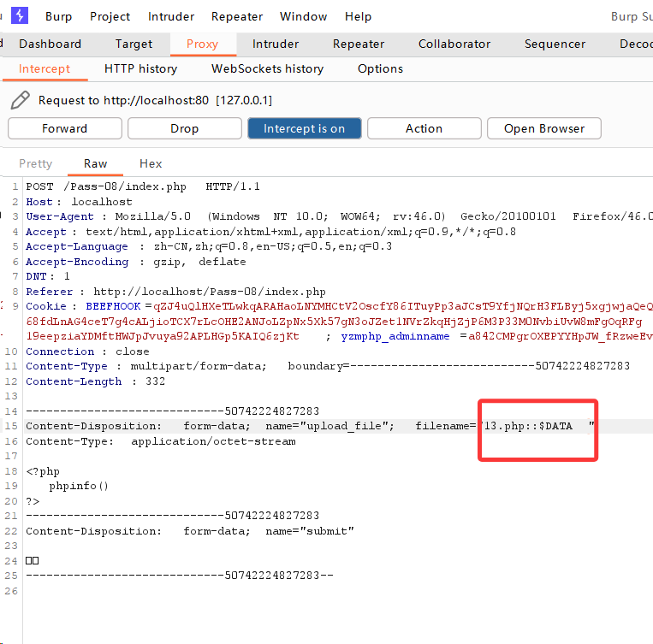Click the Request to http://localhost:80 label
This screenshot has width=653, height=644.
pyautogui.click(x=156, y=100)
